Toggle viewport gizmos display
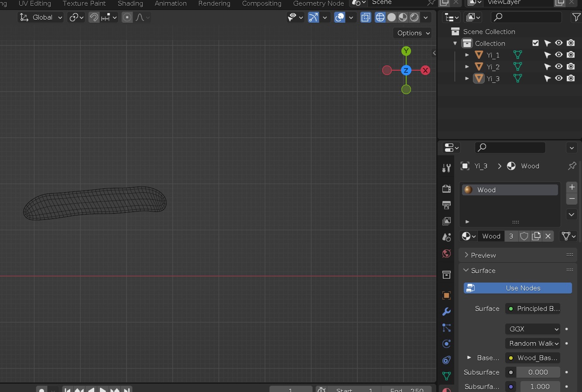This screenshot has height=392, width=582. coord(313,17)
